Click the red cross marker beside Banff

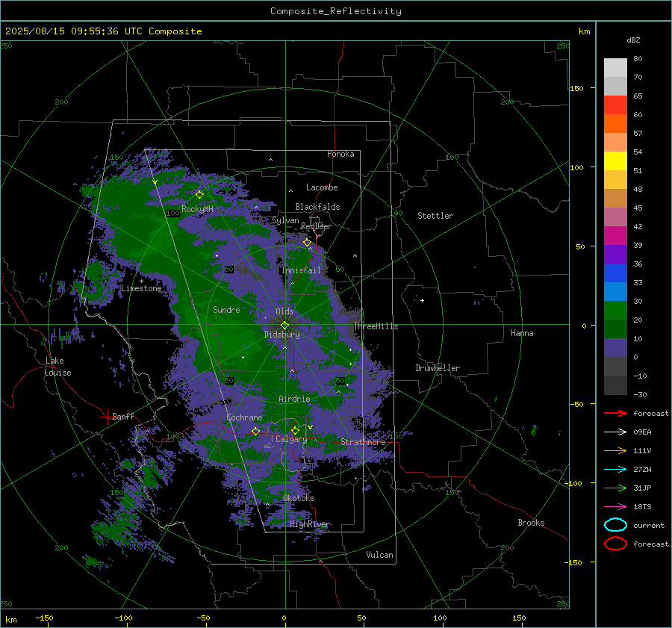pyautogui.click(x=106, y=417)
